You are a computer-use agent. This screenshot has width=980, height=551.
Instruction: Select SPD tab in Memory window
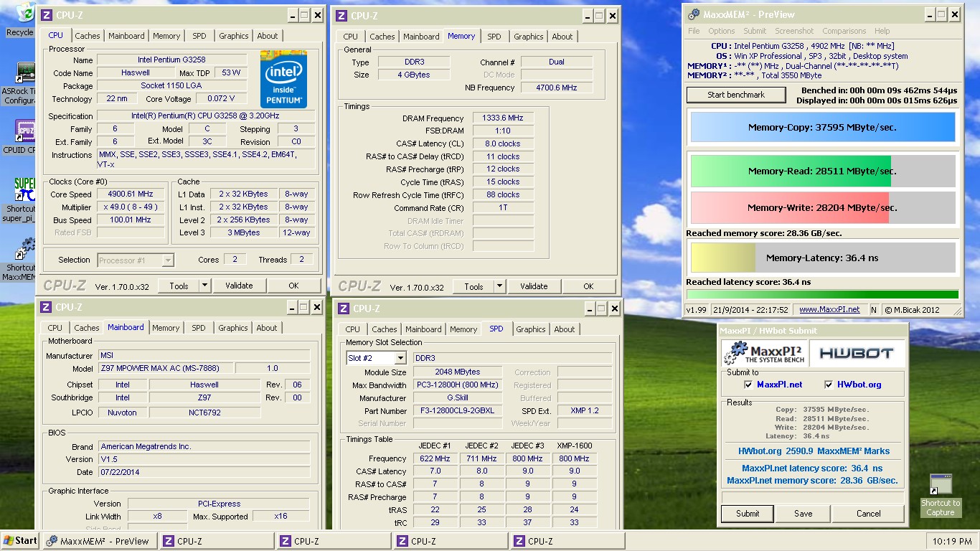tap(494, 37)
